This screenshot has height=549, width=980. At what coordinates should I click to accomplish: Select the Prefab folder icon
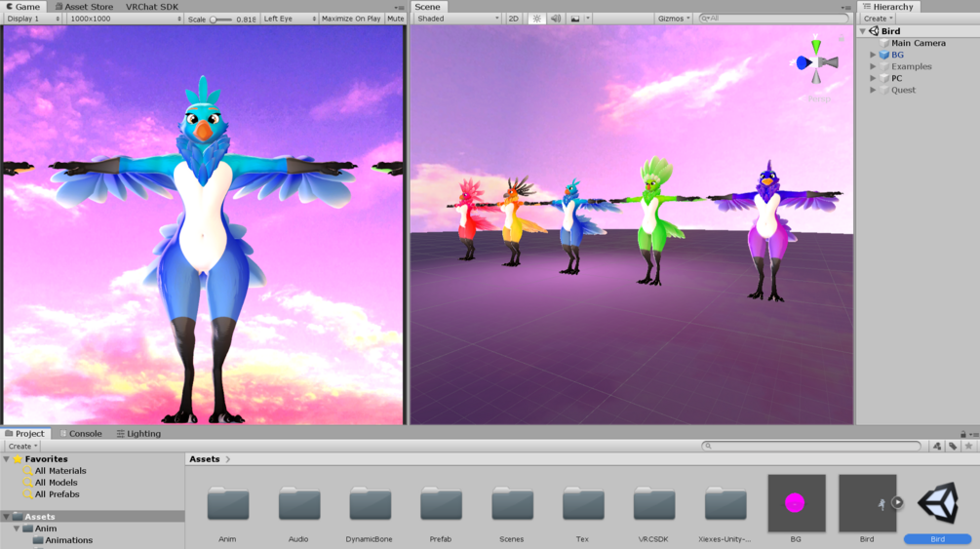[x=442, y=504]
